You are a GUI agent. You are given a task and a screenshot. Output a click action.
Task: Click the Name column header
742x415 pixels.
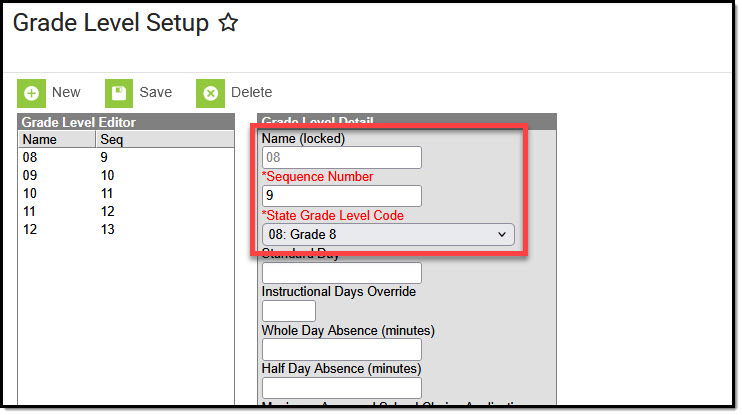(40, 140)
